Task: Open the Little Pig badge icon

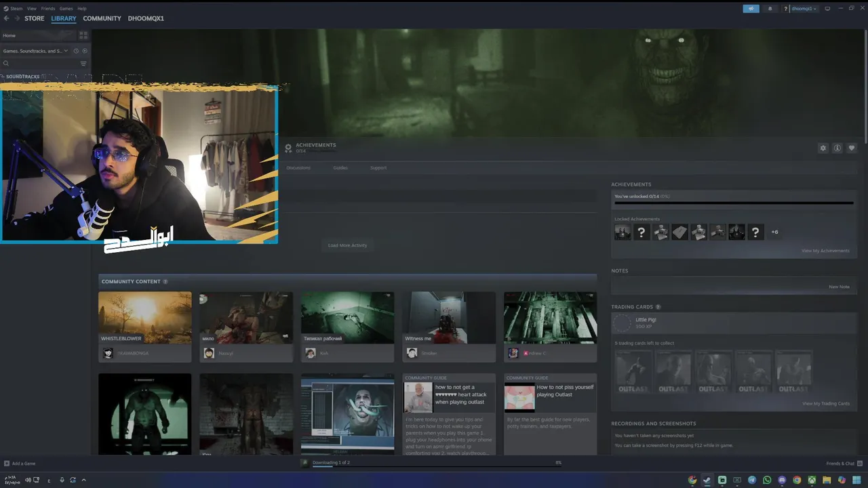Action: [x=622, y=323]
